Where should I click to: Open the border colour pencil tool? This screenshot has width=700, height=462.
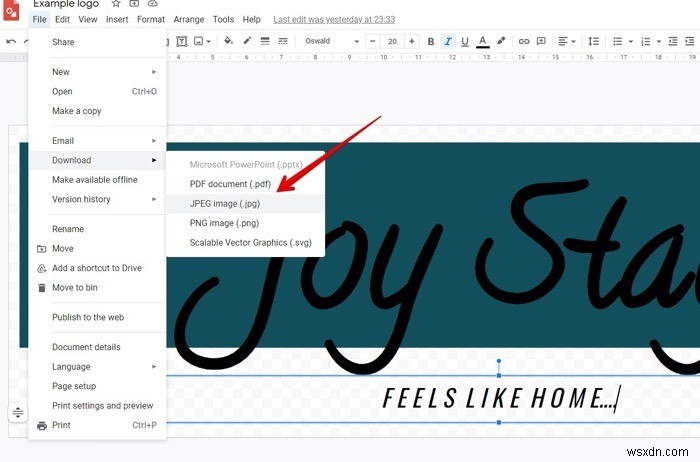coord(247,41)
